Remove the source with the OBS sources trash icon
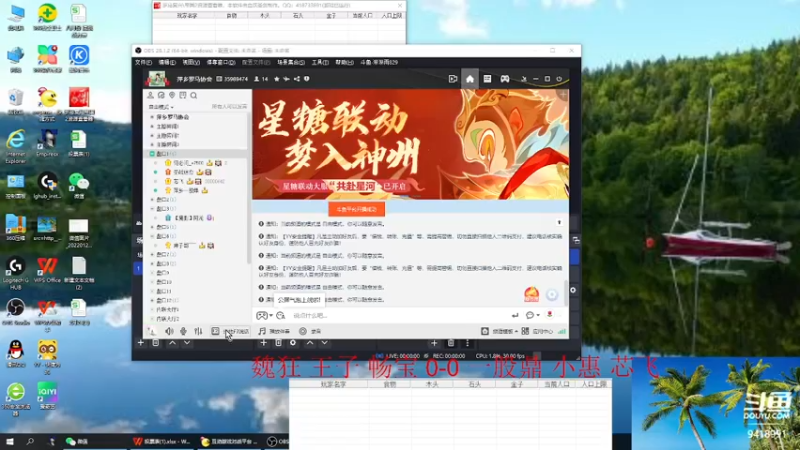Screen dimensions: 800x450 coord(278,343)
